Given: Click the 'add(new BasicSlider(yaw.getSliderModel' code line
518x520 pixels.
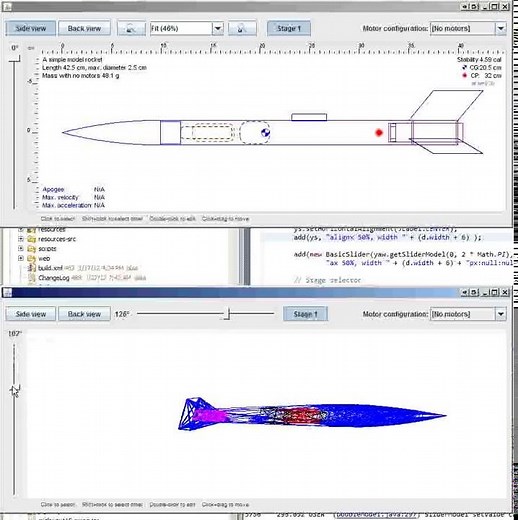Looking at the screenshot, I should [403, 255].
